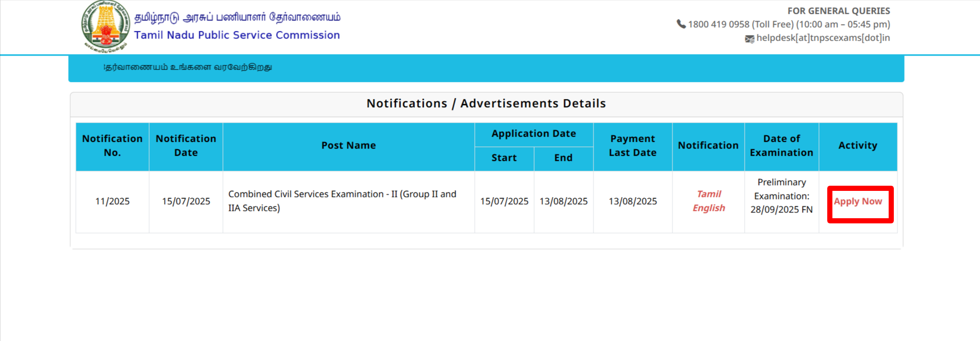Select the Combined Civil Services Examination post name
Image resolution: width=980 pixels, height=341 pixels.
[x=342, y=201]
